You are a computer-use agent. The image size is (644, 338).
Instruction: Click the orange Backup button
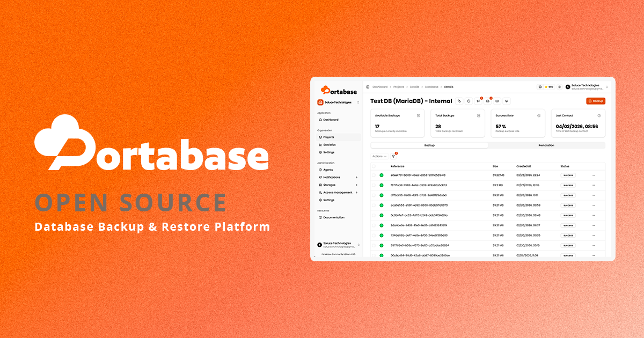click(596, 101)
